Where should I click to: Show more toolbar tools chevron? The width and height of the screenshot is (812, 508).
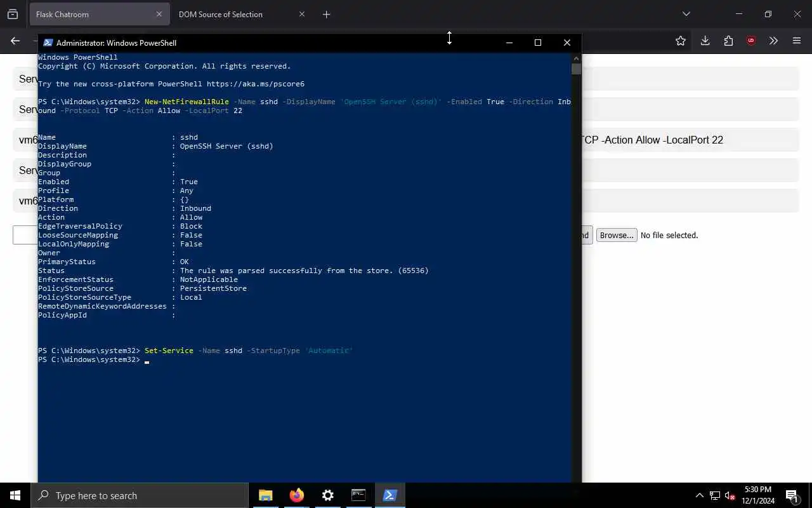pos(773,41)
